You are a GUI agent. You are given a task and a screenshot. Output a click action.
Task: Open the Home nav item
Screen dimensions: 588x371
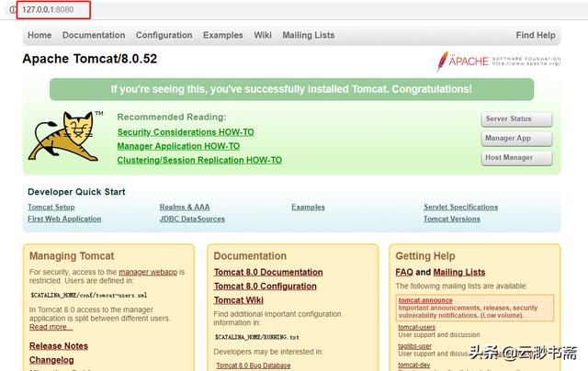pos(40,35)
